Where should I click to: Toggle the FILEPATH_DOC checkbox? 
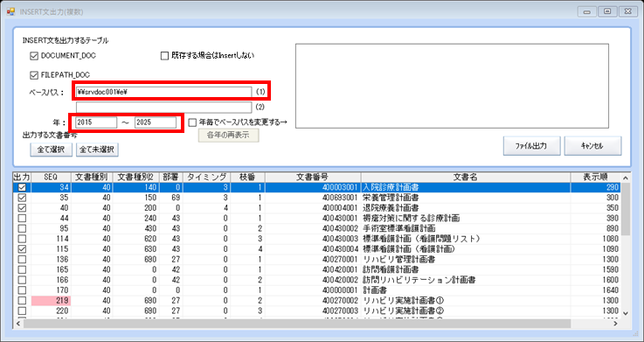pos(34,75)
